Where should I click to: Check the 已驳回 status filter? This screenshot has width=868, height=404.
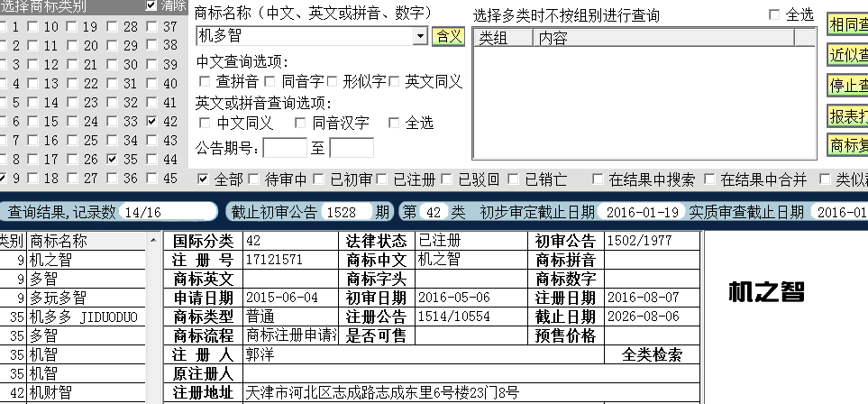pos(447,179)
